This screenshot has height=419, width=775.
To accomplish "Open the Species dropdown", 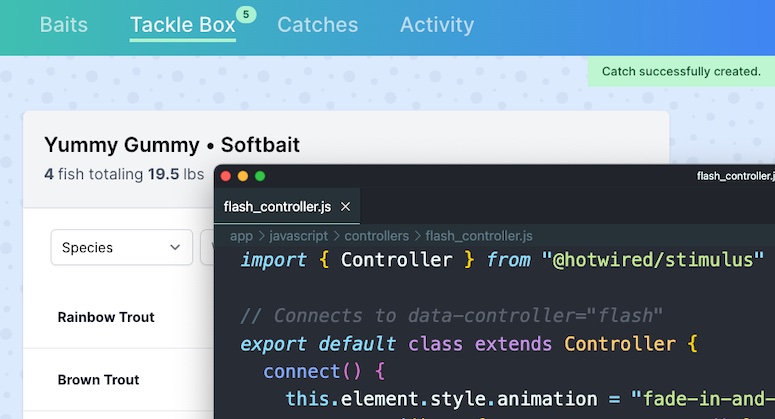I will 122,247.
